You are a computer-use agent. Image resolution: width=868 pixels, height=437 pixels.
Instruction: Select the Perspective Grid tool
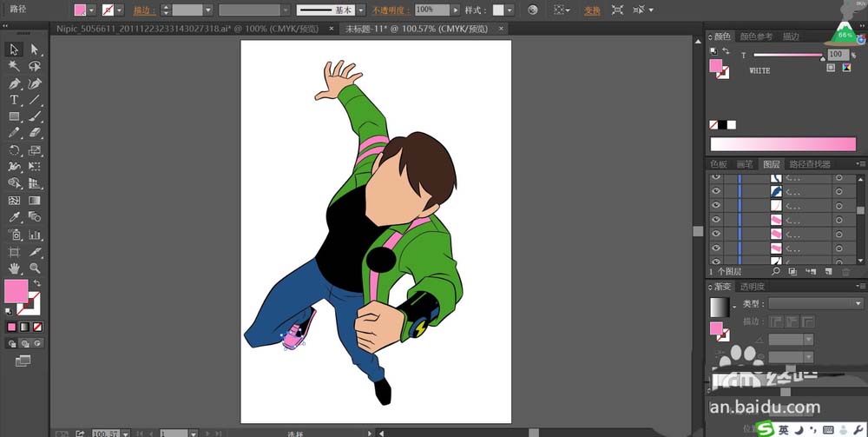coord(35,183)
